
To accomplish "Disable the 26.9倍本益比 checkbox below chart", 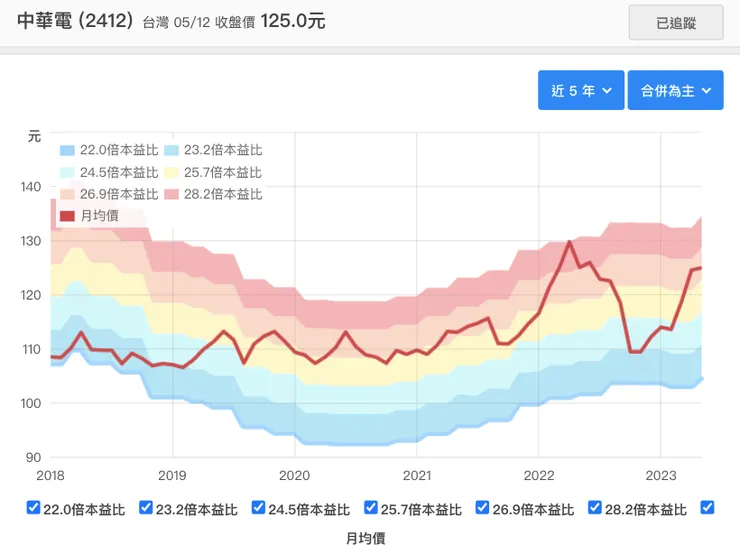I will pos(482,508).
